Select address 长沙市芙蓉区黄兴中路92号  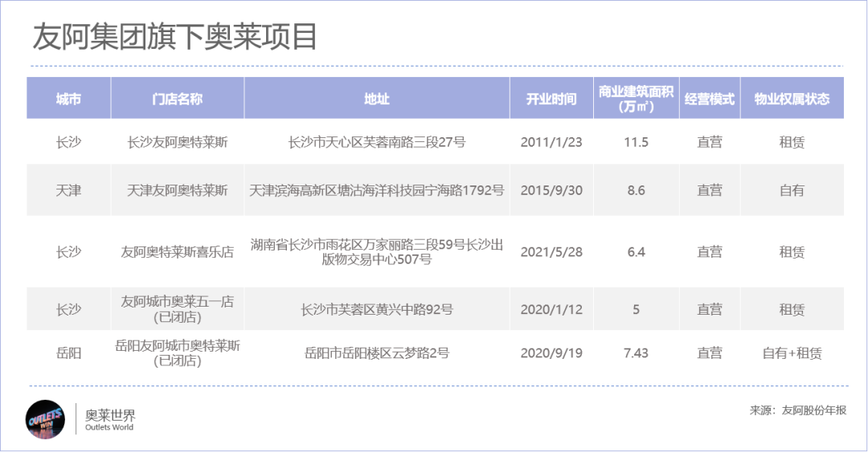pyautogui.click(x=377, y=309)
